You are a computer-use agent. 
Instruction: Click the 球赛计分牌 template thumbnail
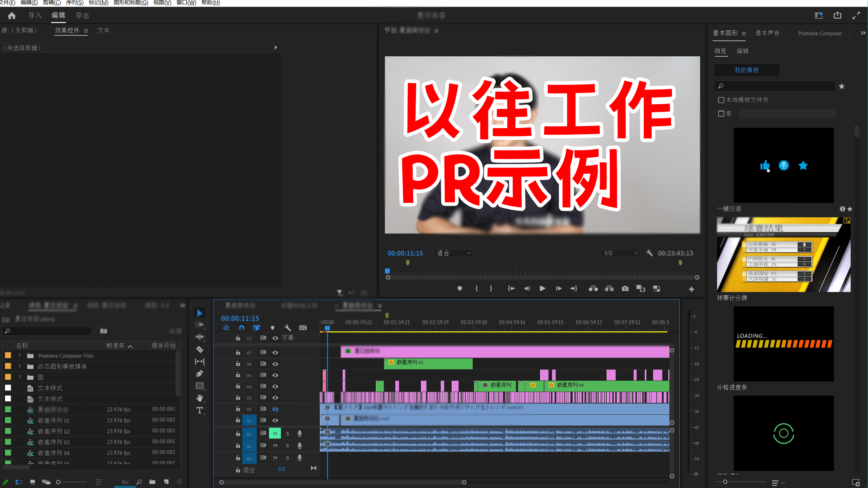(x=784, y=254)
